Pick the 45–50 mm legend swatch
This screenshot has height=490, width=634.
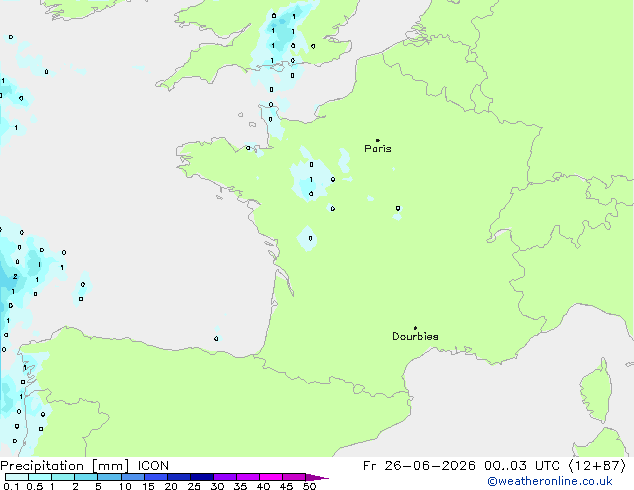click(x=294, y=477)
